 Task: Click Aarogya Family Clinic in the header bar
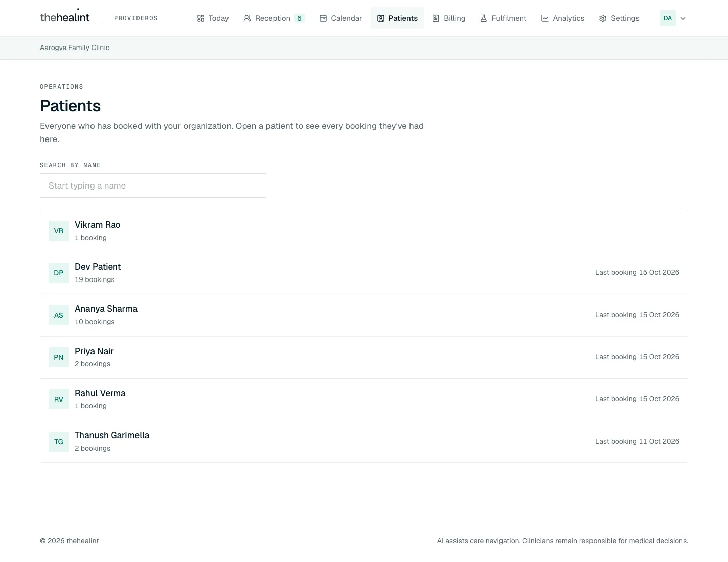coord(75,48)
